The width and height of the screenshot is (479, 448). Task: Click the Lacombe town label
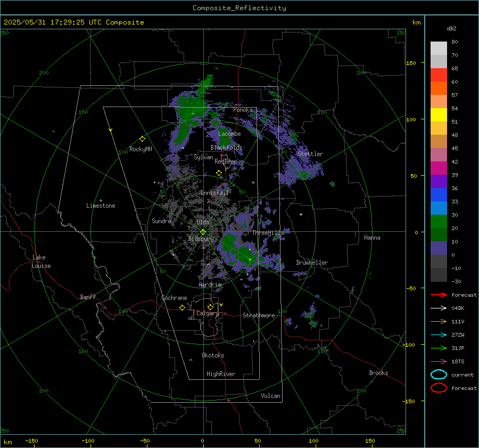(229, 134)
